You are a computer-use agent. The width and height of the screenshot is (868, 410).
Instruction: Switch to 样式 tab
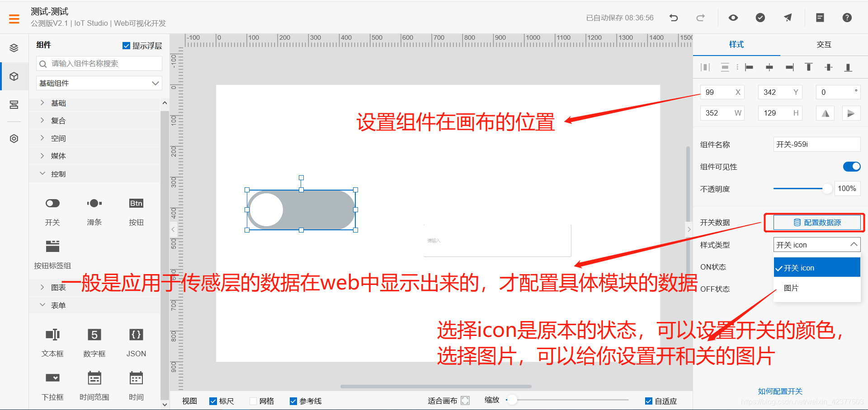pyautogui.click(x=736, y=44)
